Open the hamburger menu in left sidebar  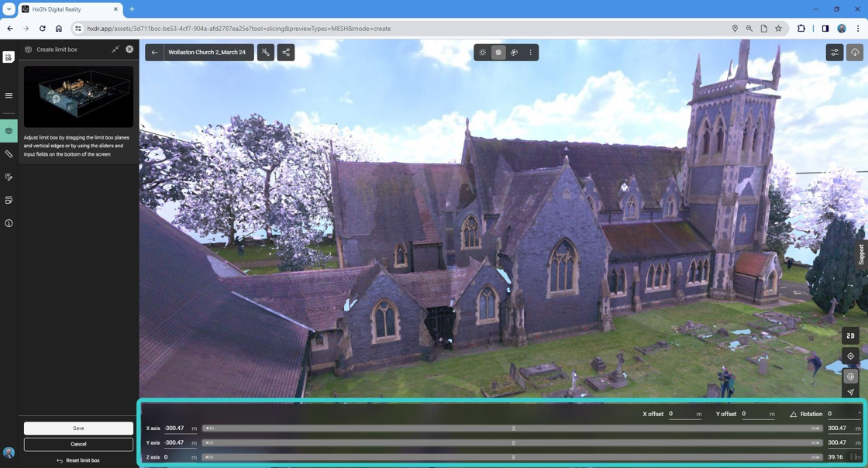[9, 96]
